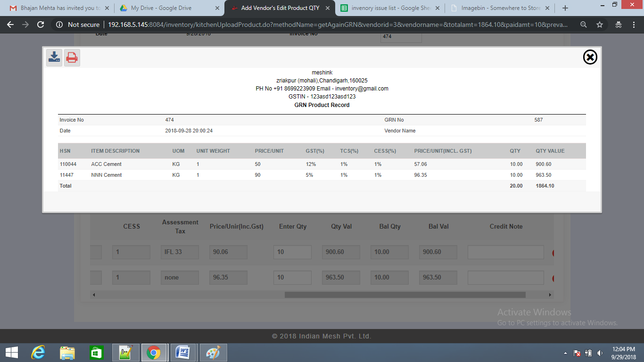Click the Invoice No field showing 474
The height and width of the screenshot is (362, 644).
click(x=401, y=37)
